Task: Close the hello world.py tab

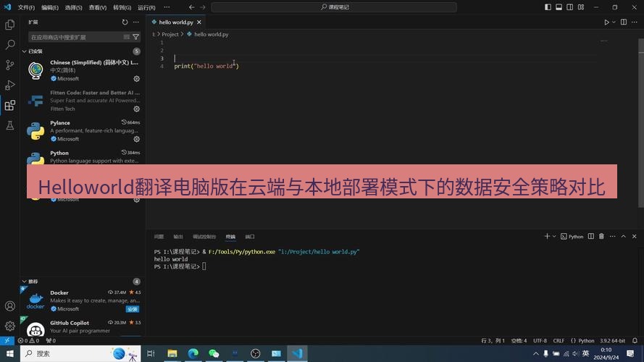Action: pos(199,22)
